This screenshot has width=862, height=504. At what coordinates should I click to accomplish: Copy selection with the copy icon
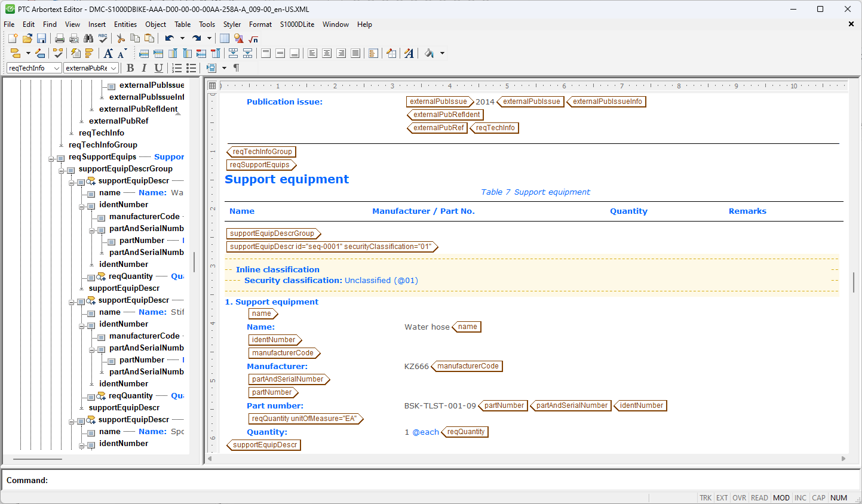click(x=135, y=38)
